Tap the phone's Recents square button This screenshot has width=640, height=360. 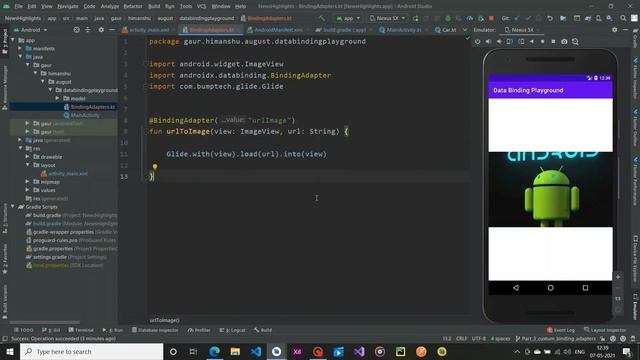pyautogui.click(x=585, y=288)
